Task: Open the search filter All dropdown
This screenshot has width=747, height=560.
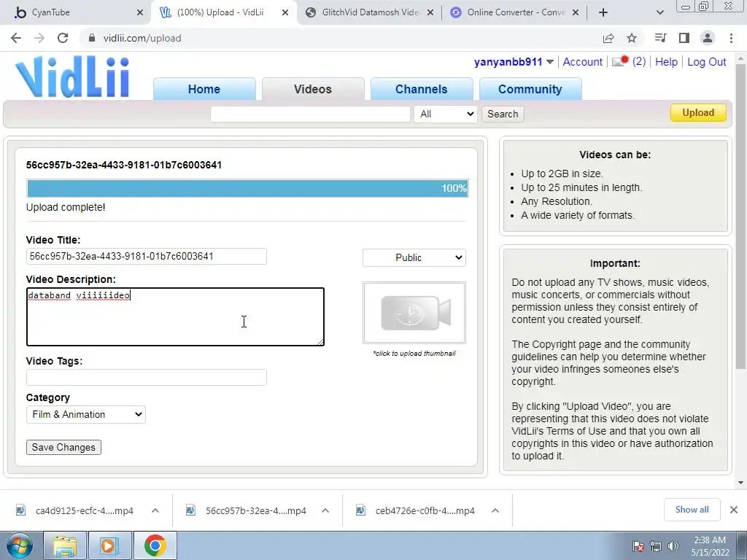Action: [446, 114]
